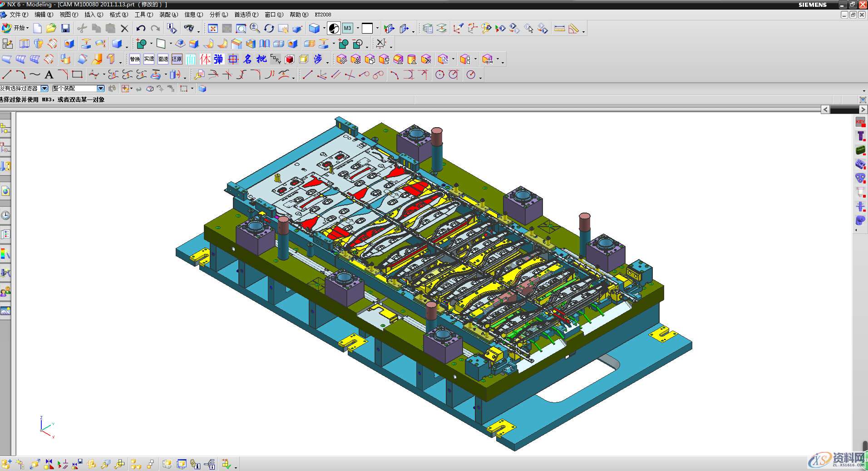Open the 分析(L) menu

coord(218,15)
